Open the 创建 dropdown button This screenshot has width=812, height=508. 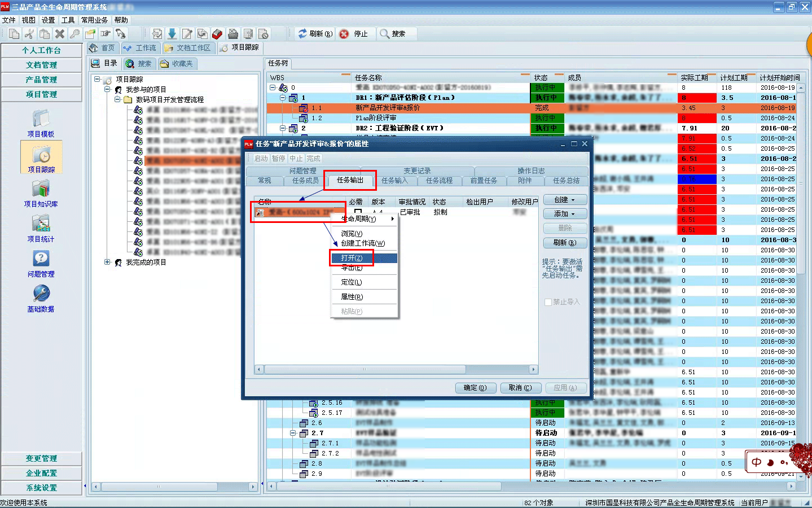click(565, 200)
